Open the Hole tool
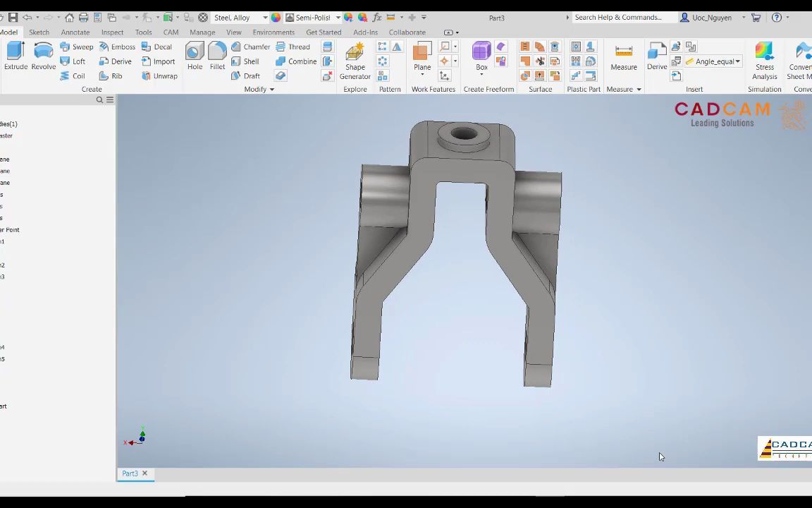The image size is (812, 508). pyautogui.click(x=195, y=56)
